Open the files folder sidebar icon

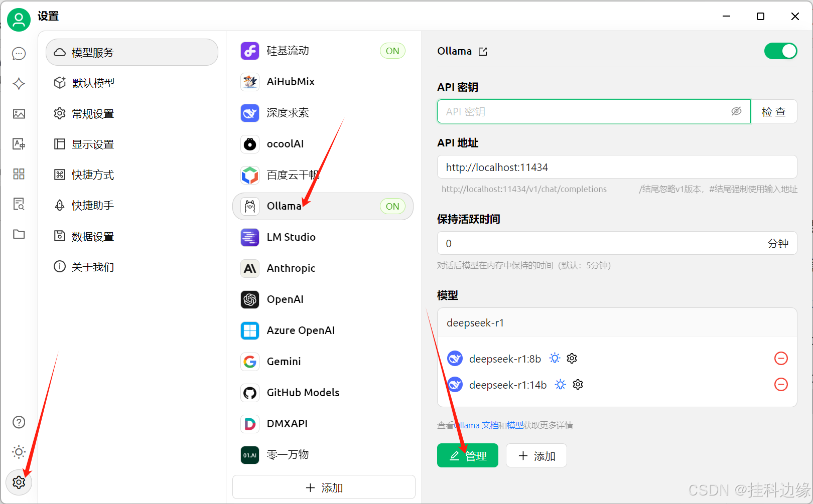tap(19, 234)
